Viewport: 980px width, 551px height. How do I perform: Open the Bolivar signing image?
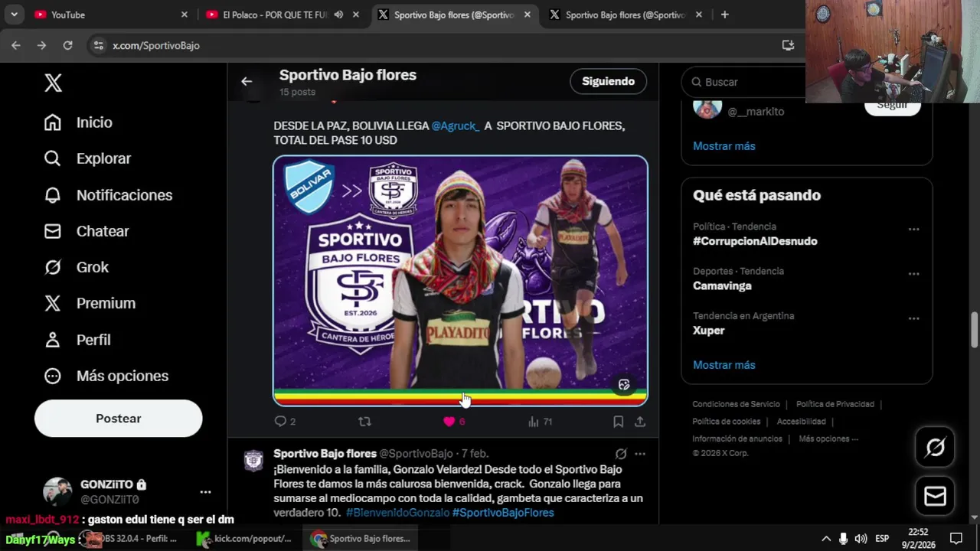click(460, 280)
